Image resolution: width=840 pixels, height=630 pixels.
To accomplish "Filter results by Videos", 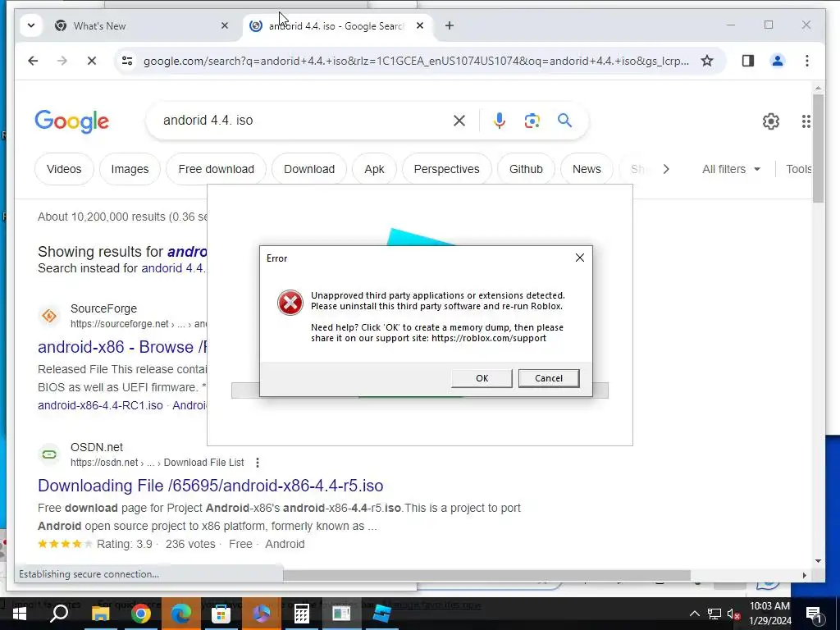I will pyautogui.click(x=64, y=169).
